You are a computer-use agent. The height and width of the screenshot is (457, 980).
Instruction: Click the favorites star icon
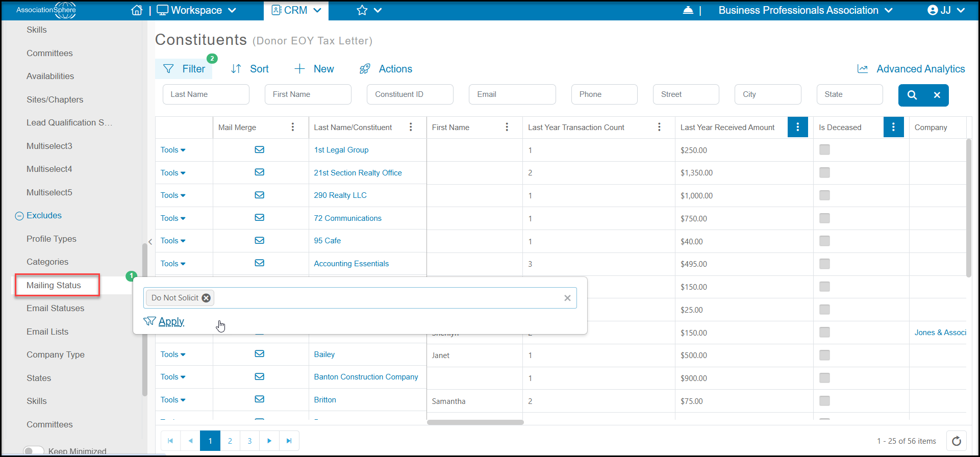coord(362,10)
